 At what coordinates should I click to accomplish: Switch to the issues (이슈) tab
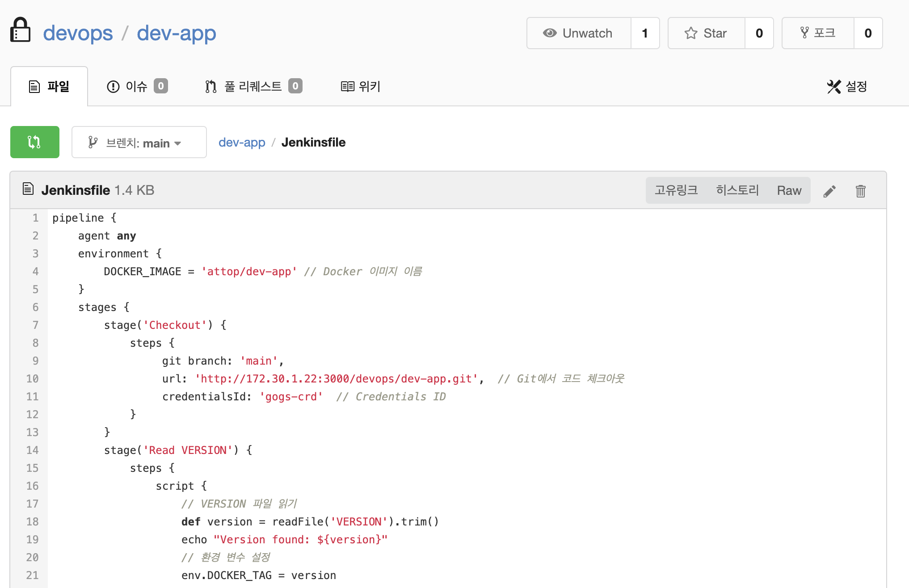tap(137, 86)
